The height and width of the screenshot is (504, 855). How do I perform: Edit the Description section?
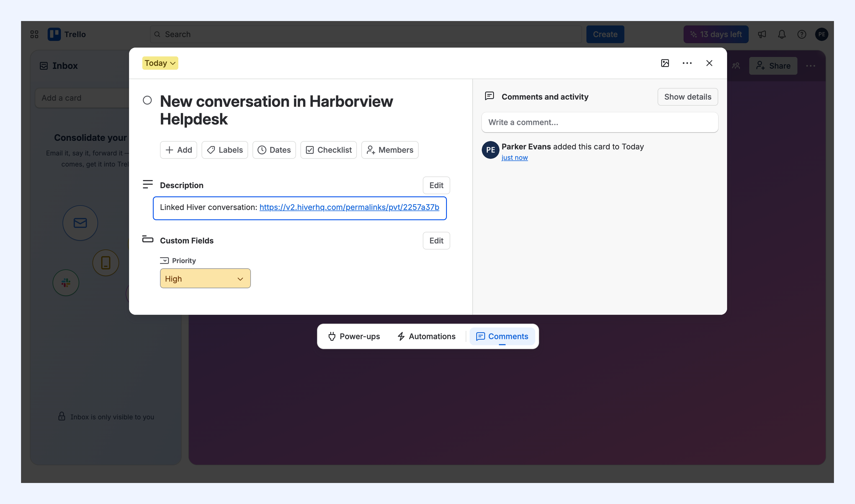coord(436,185)
